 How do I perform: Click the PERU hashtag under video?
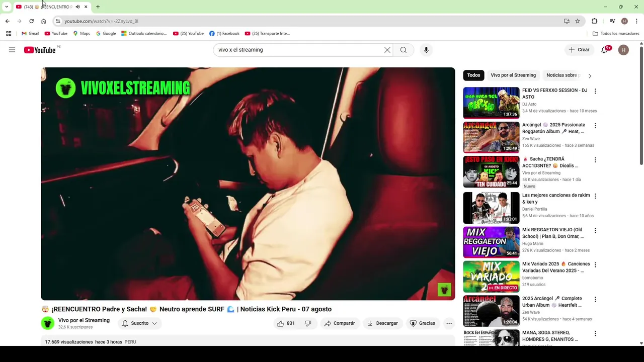[130, 342]
